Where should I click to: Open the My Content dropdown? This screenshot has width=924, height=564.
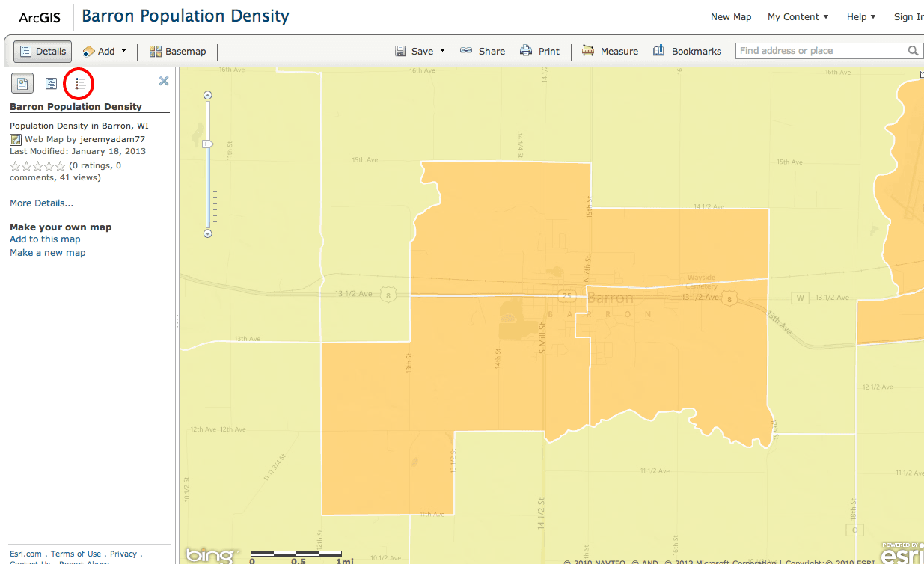click(798, 16)
